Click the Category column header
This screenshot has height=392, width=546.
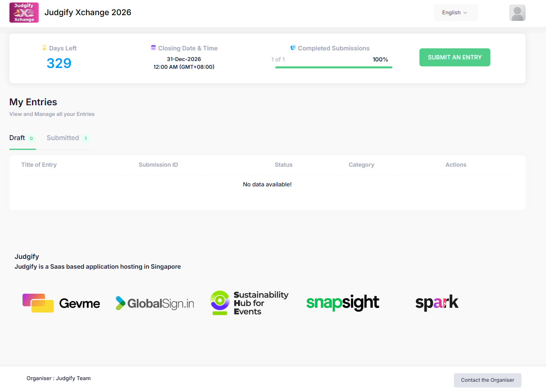pos(361,165)
